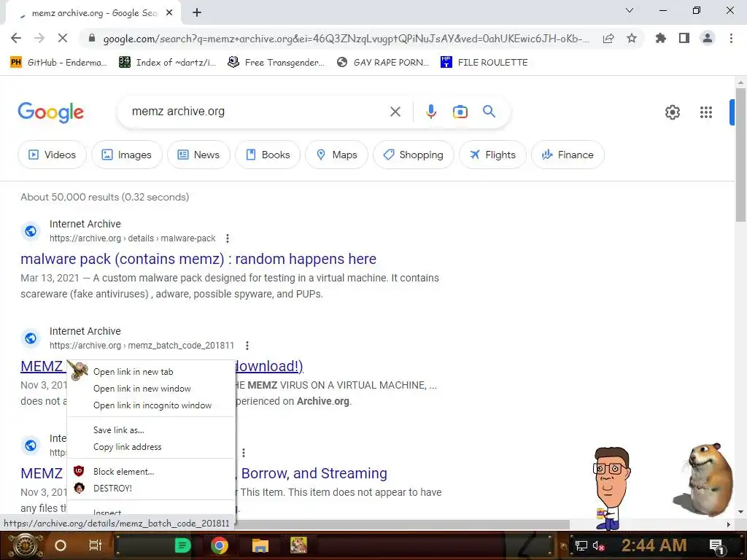Screen dimensions: 747x560
Task: Open the Start menu steampunk button
Action: click(x=25, y=545)
